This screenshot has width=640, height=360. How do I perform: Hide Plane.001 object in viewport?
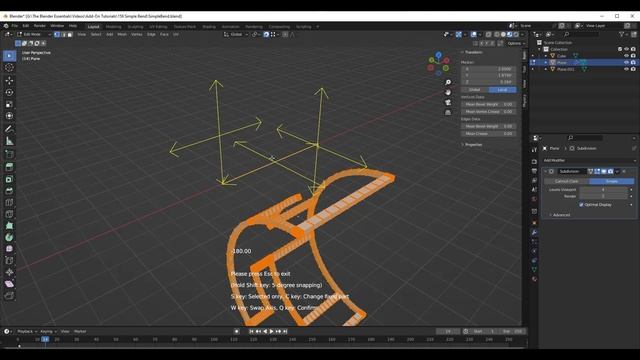[626, 69]
